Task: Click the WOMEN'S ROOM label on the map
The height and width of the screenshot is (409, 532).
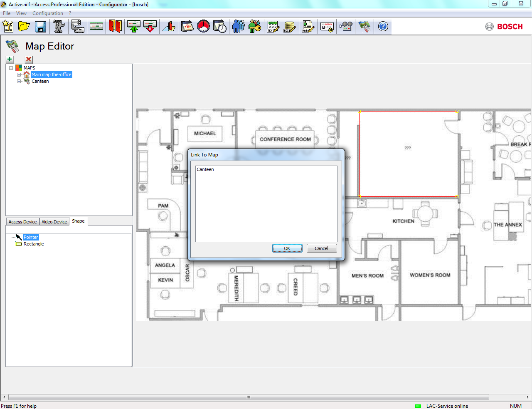Action: pyautogui.click(x=430, y=275)
